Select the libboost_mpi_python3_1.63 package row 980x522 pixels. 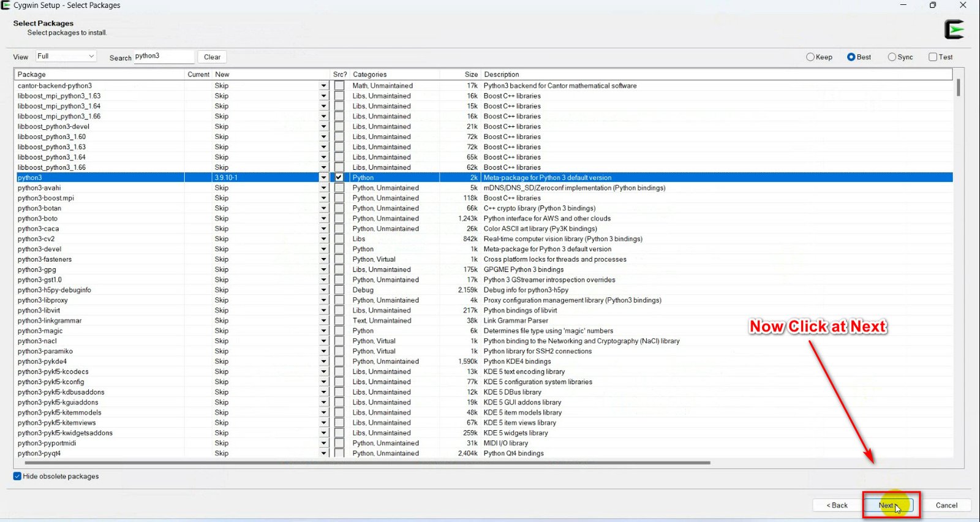click(483, 96)
